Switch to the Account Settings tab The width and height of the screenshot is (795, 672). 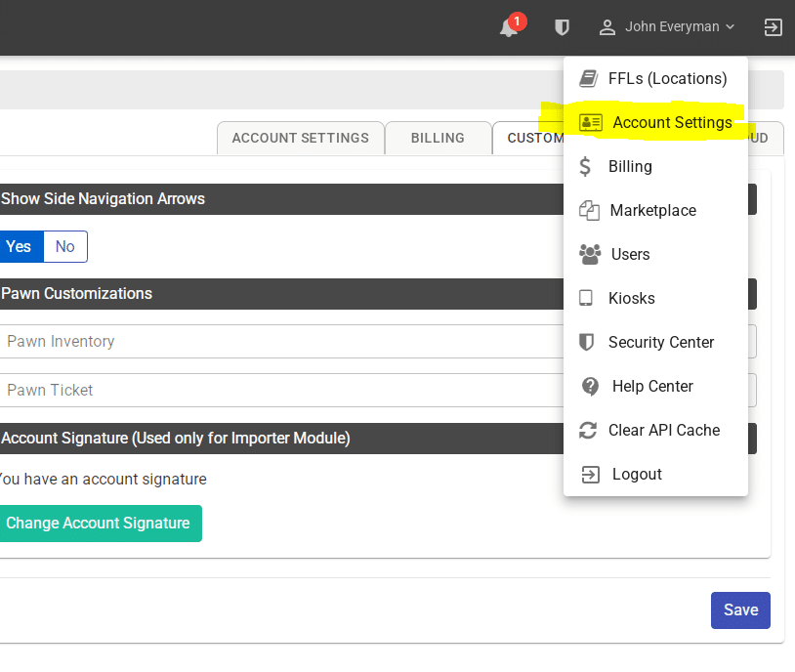[300, 138]
